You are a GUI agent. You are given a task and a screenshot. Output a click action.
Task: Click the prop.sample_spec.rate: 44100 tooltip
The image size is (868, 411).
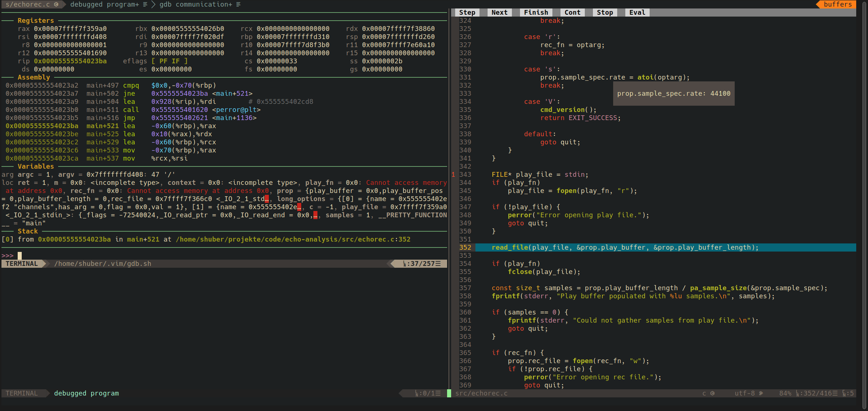click(674, 94)
